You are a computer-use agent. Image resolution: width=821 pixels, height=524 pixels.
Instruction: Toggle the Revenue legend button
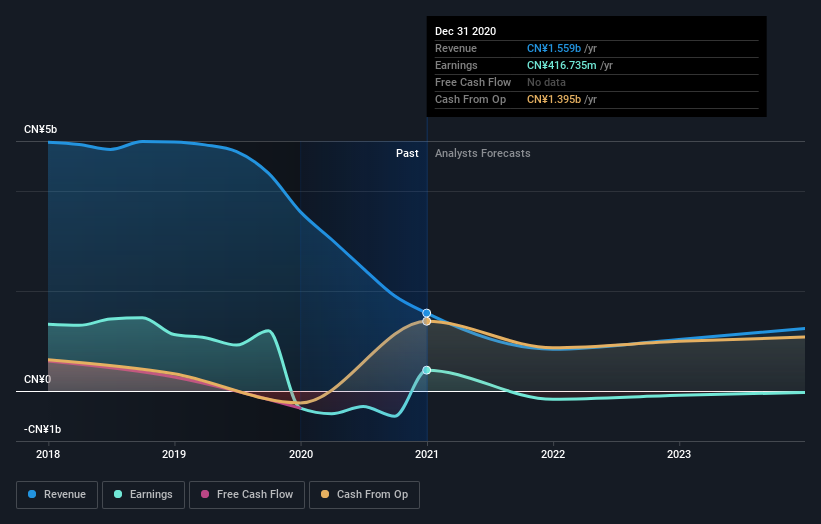point(57,495)
